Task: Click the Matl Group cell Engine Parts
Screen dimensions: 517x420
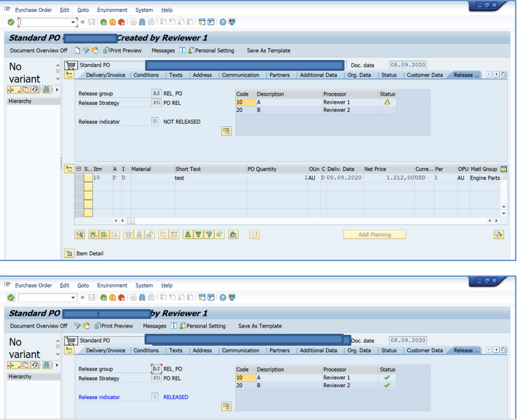Action: 484,178
